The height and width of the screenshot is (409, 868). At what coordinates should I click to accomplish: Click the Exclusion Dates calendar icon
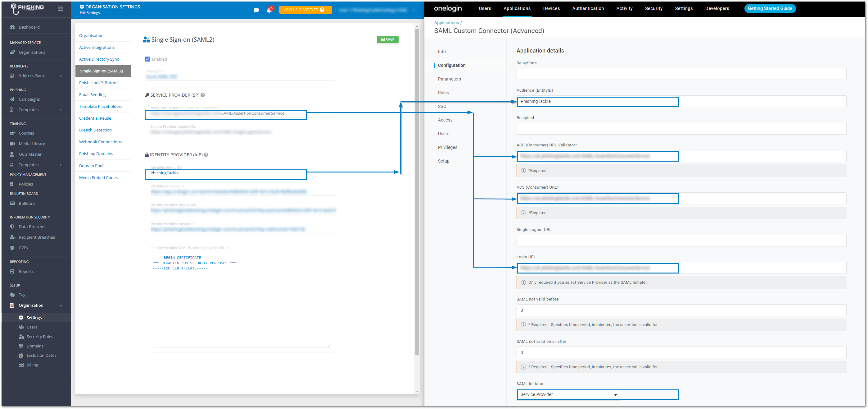pos(20,356)
